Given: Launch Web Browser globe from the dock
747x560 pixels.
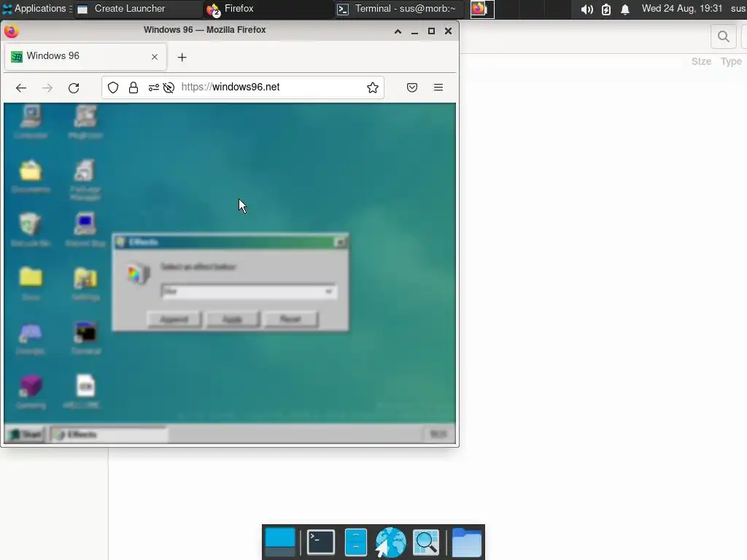Looking at the screenshot, I should click(391, 542).
